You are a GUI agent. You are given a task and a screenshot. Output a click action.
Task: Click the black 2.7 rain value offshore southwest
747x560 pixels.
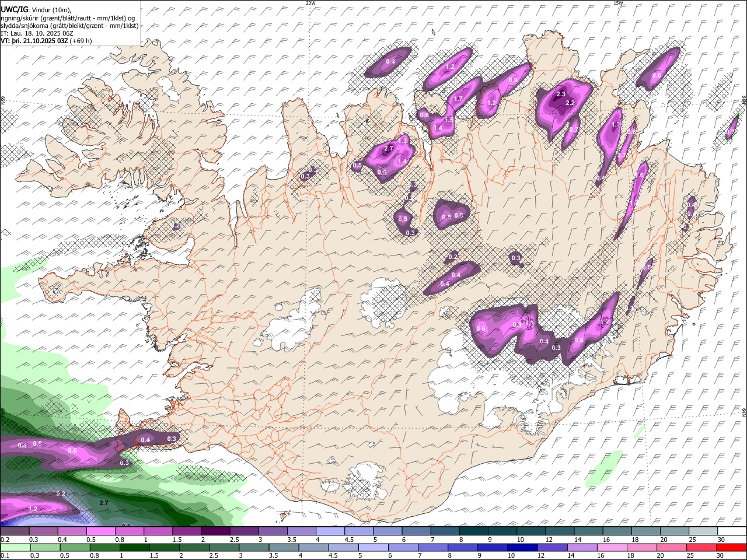(104, 502)
